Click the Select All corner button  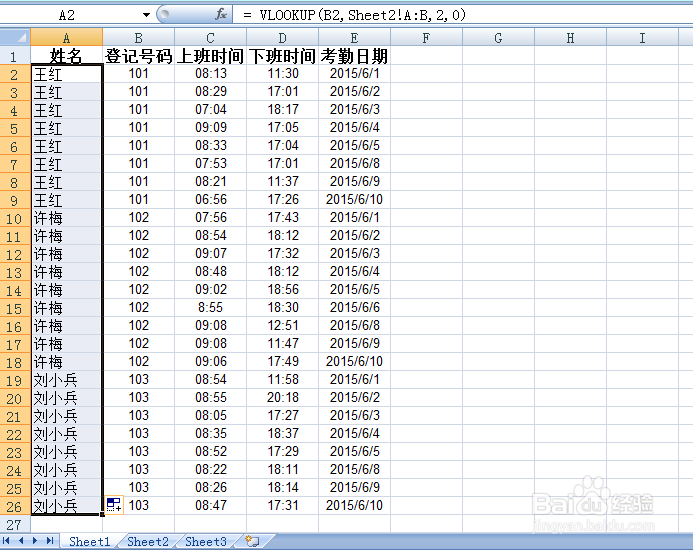[15, 37]
